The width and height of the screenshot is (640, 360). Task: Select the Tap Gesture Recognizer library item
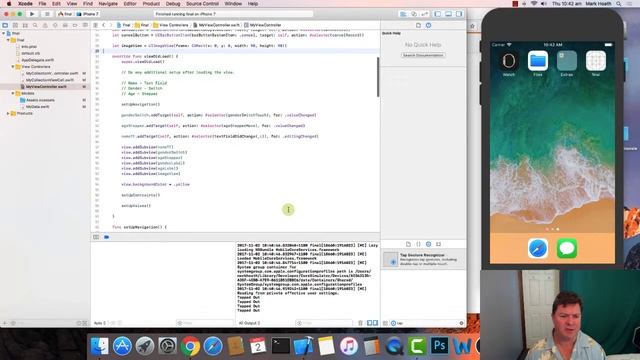pos(423,259)
